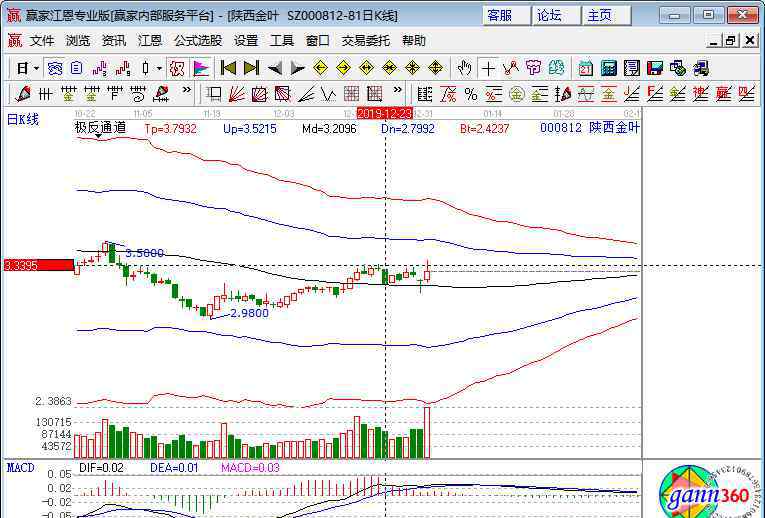The width and height of the screenshot is (765, 518).
Task: Open the 日 period dropdown arrow
Action: click(x=37, y=69)
